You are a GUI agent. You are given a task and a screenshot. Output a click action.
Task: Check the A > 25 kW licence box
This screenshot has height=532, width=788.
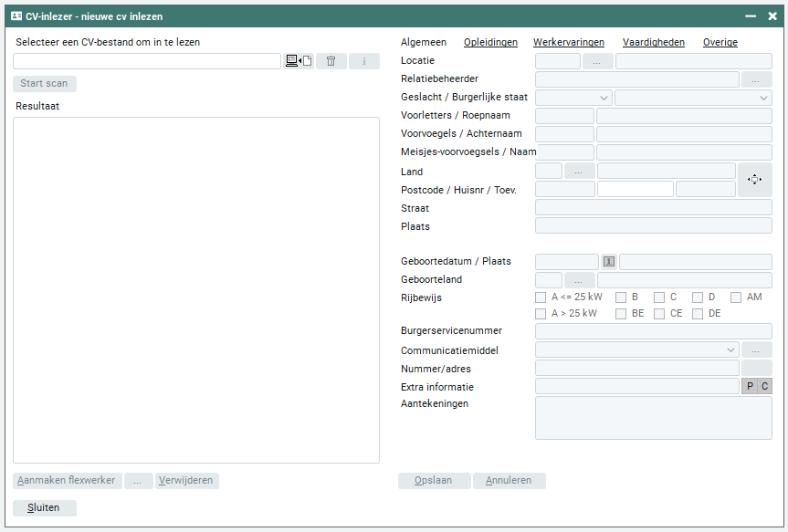pos(541,314)
